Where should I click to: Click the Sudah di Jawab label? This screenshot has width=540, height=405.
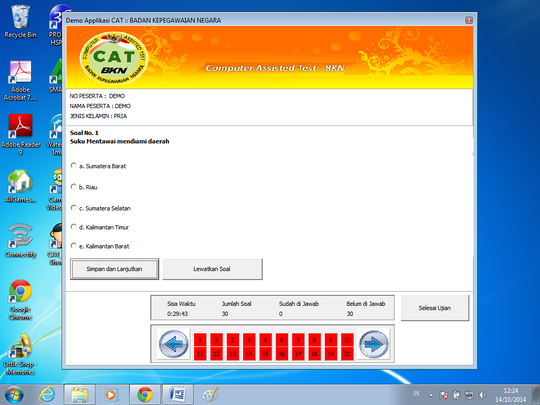[x=299, y=304]
